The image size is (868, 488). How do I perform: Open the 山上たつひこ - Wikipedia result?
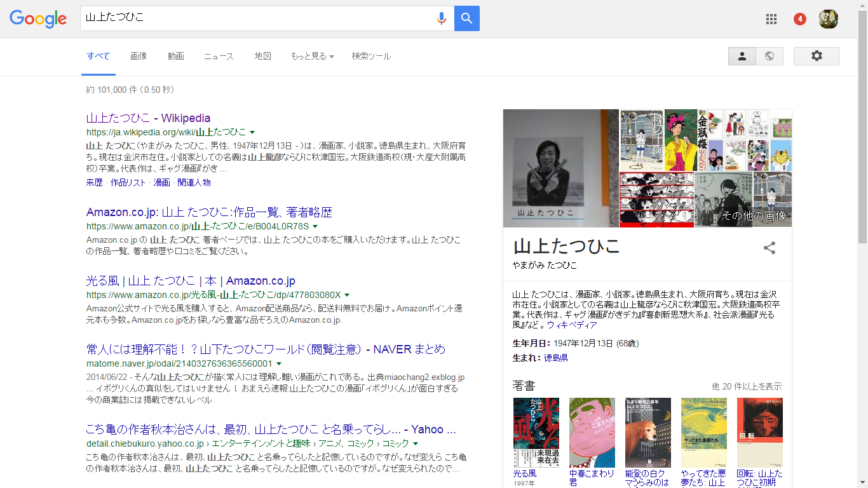tap(148, 118)
